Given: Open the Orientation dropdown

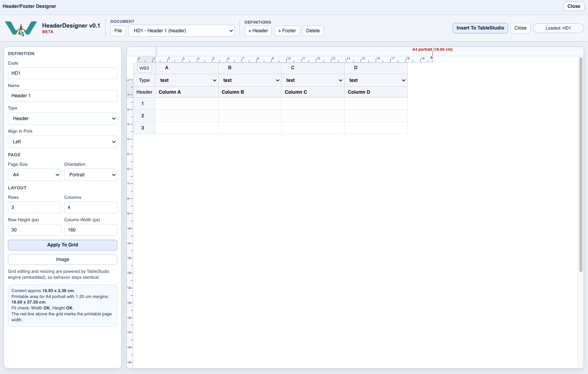Looking at the screenshot, I should click(x=91, y=175).
